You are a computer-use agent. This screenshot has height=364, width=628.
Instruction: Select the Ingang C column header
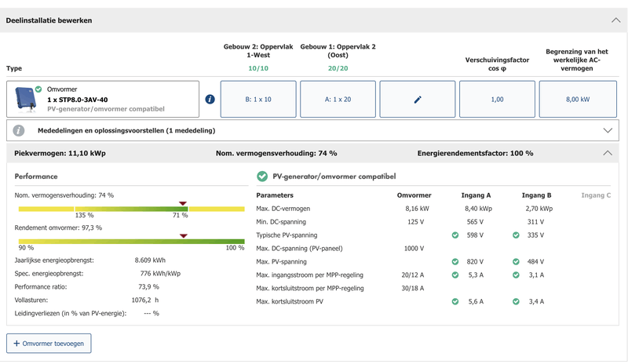[594, 195]
